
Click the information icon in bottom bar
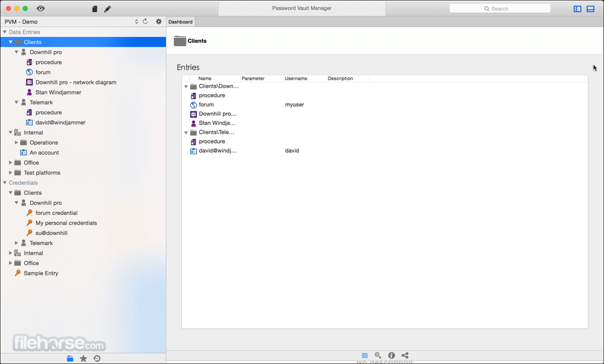click(x=391, y=355)
